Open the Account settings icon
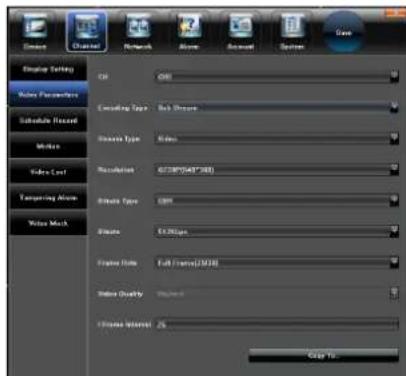This screenshot has width=406, height=376. point(240,32)
